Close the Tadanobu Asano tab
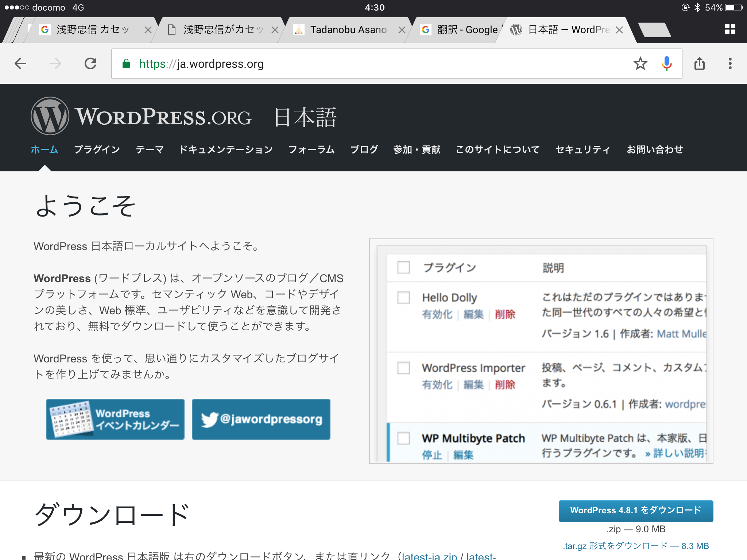 [402, 30]
